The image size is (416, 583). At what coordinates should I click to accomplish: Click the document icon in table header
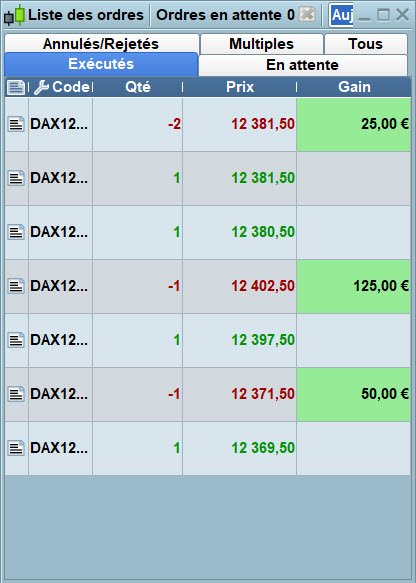[16, 87]
